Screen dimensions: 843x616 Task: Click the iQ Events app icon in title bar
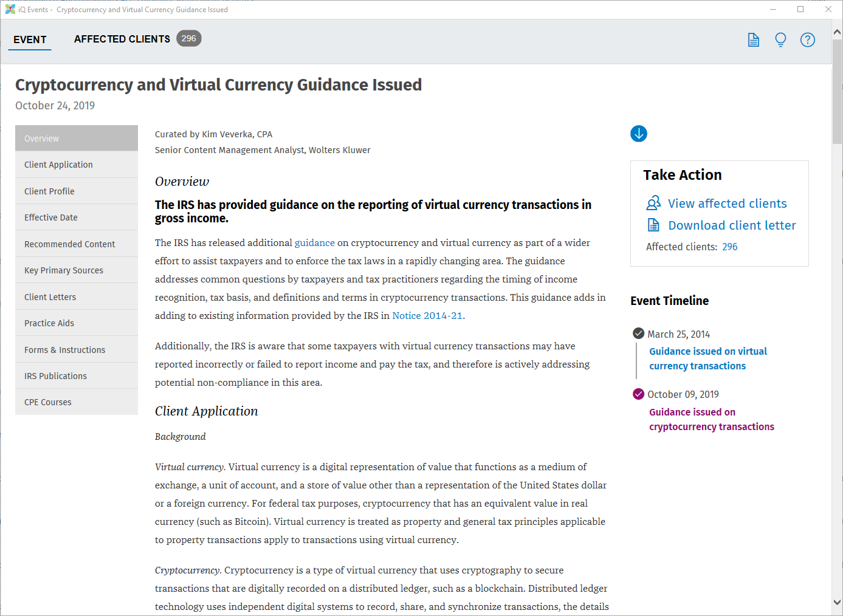coord(10,10)
